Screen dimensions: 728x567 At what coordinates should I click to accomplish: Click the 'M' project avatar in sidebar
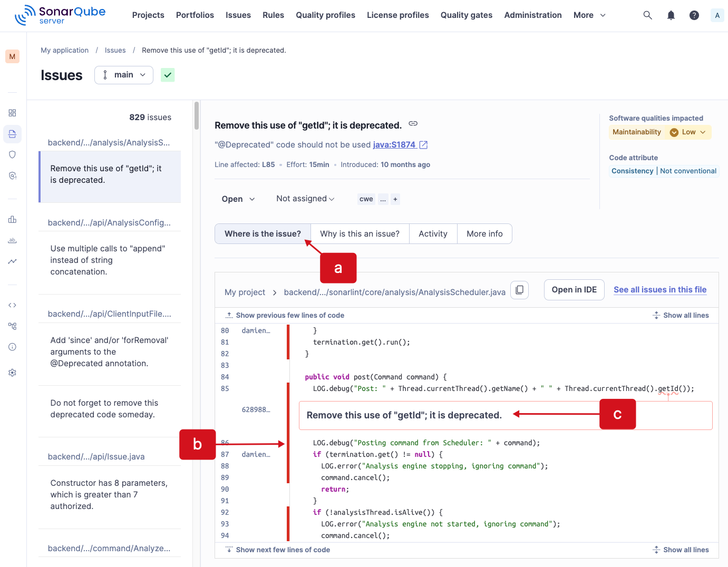12,56
